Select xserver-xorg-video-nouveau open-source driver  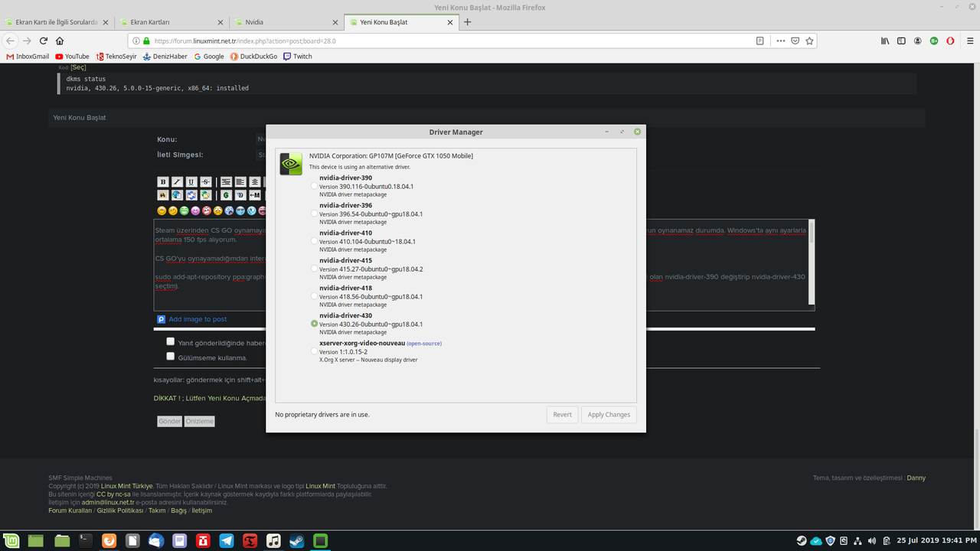coord(315,351)
